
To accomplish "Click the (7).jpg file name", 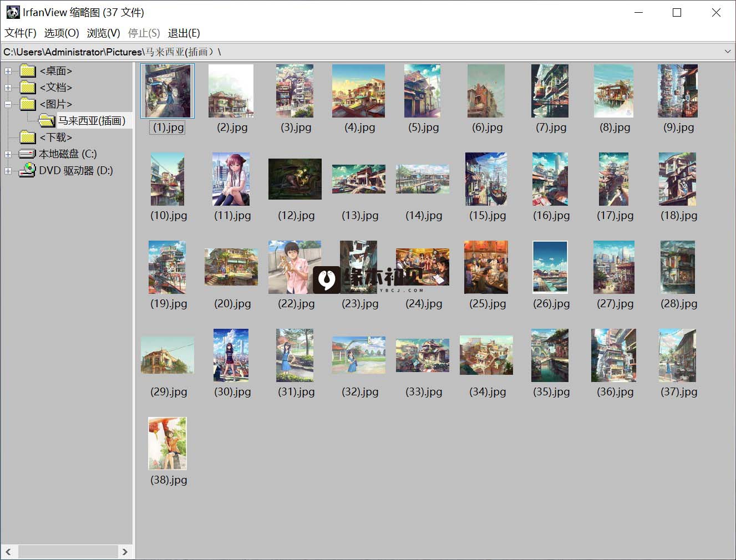I will point(551,128).
